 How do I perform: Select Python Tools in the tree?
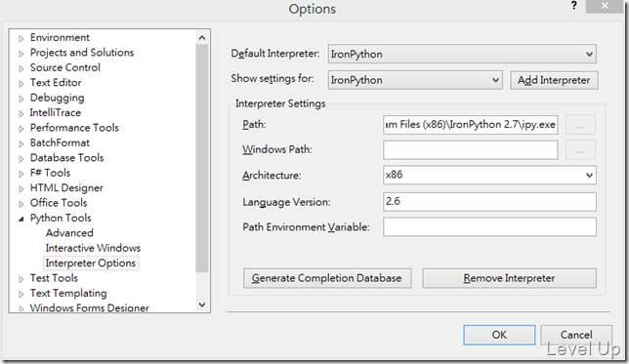coord(61,218)
